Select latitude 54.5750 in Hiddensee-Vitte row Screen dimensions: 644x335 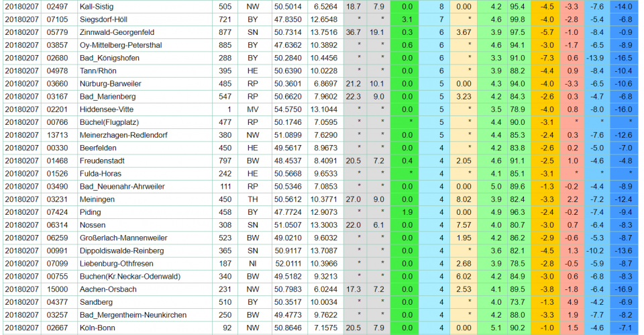(287, 109)
